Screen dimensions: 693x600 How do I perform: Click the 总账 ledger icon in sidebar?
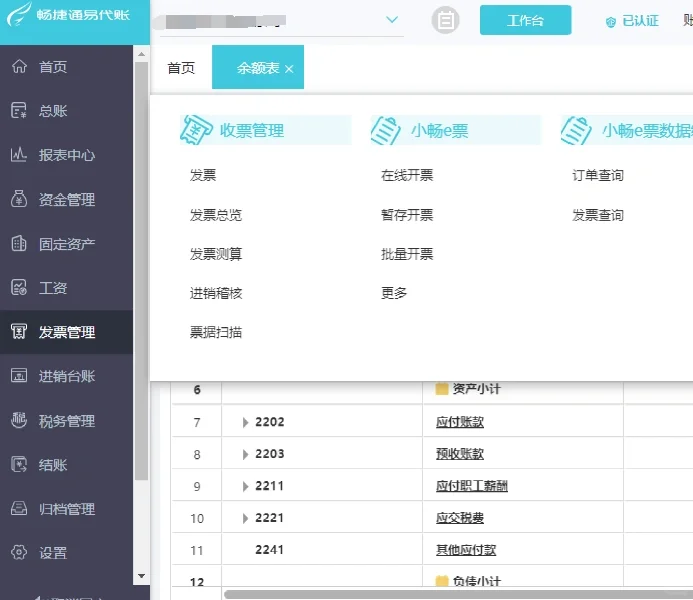coord(19,110)
